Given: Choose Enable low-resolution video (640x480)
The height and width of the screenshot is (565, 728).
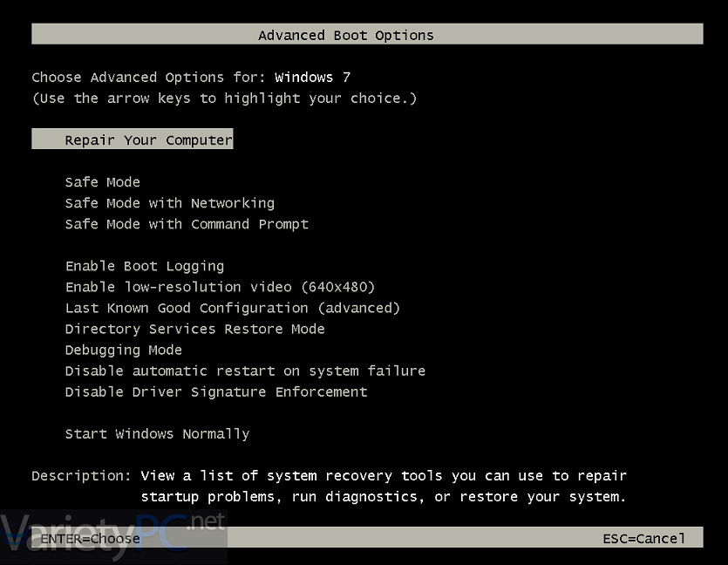Looking at the screenshot, I should click(220, 287).
